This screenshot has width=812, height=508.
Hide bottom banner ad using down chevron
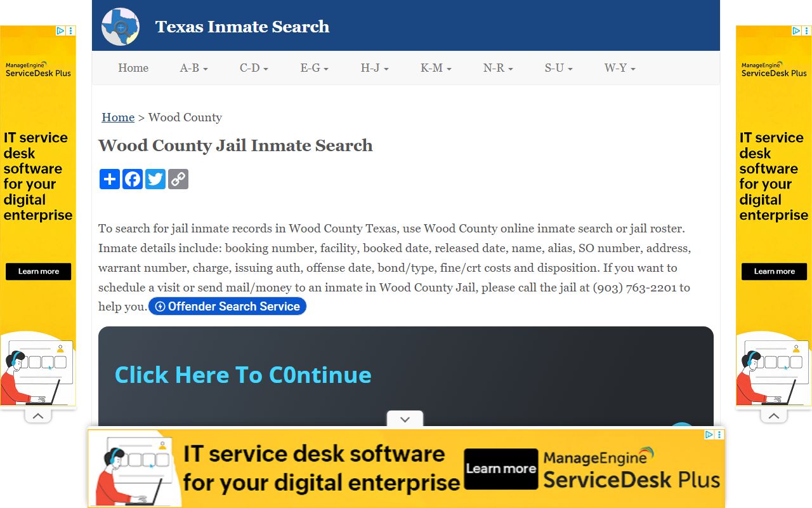pyautogui.click(x=405, y=419)
